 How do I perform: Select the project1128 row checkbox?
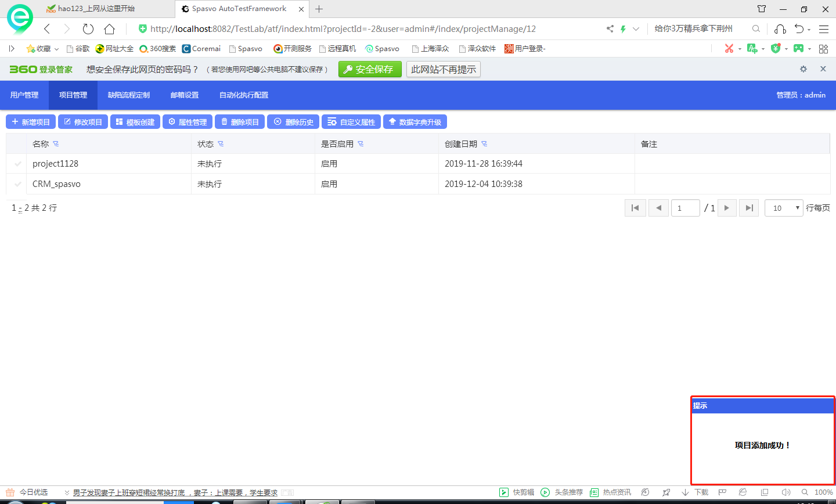[x=17, y=164]
